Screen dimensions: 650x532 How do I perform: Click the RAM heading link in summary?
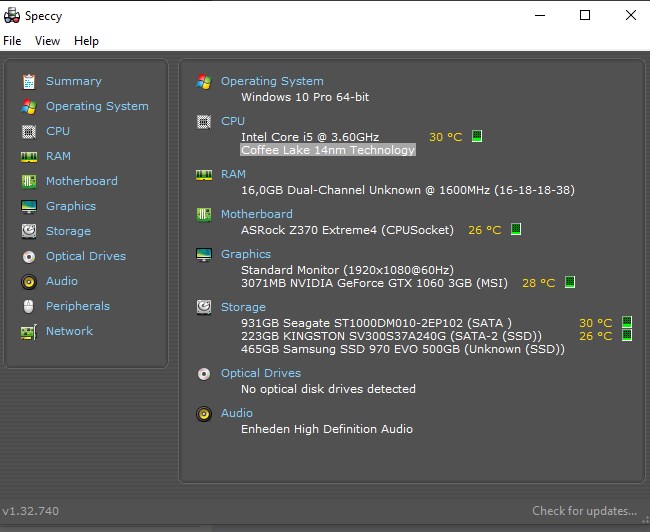[x=233, y=174]
